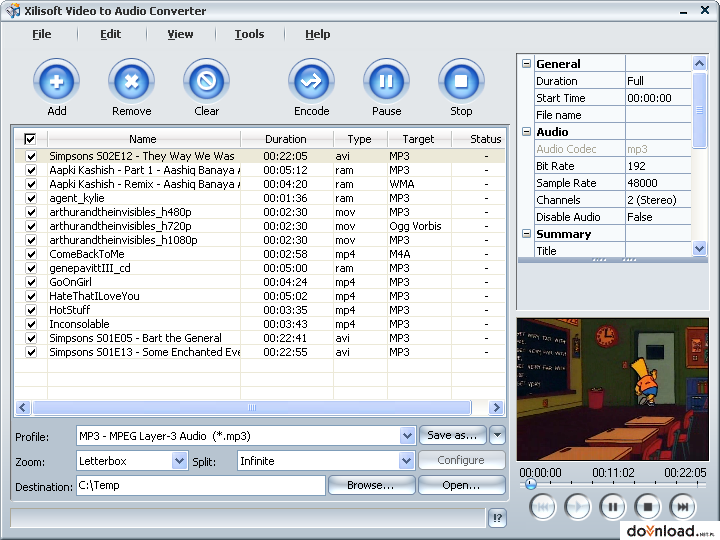
Task: Open the Profile dropdown list
Action: coord(407,436)
